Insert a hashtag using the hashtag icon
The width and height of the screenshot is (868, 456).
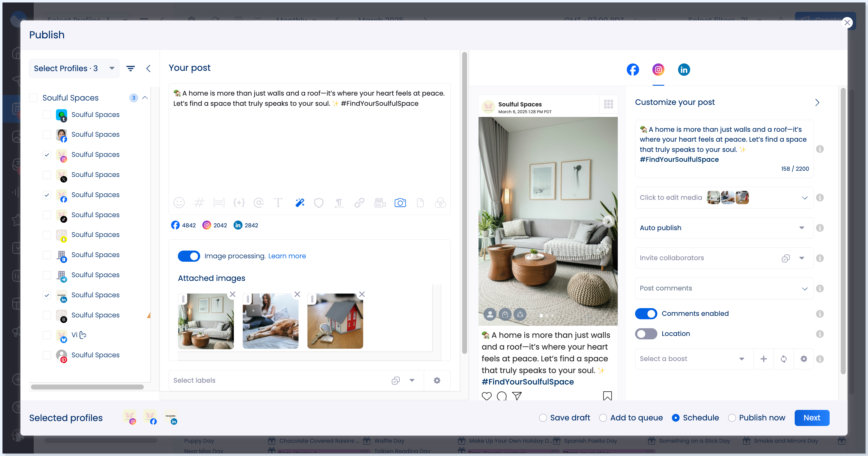click(199, 203)
